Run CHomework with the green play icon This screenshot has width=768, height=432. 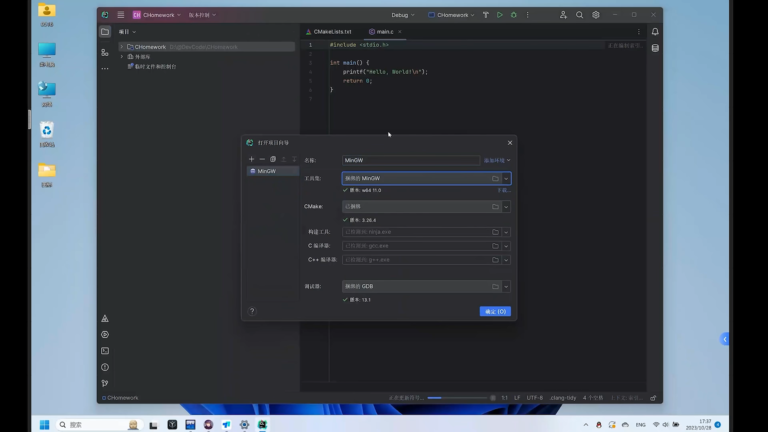[x=500, y=15]
